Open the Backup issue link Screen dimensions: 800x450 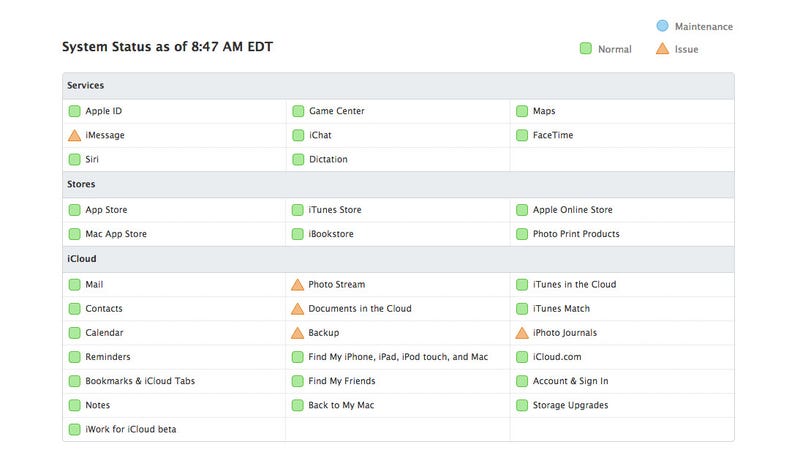pos(323,333)
